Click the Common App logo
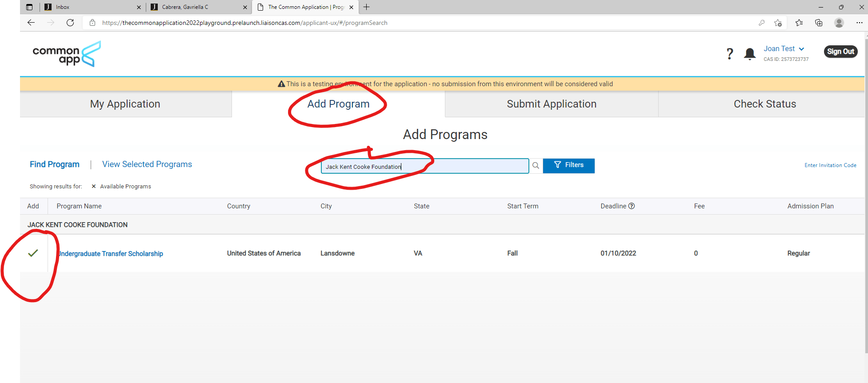 point(67,54)
